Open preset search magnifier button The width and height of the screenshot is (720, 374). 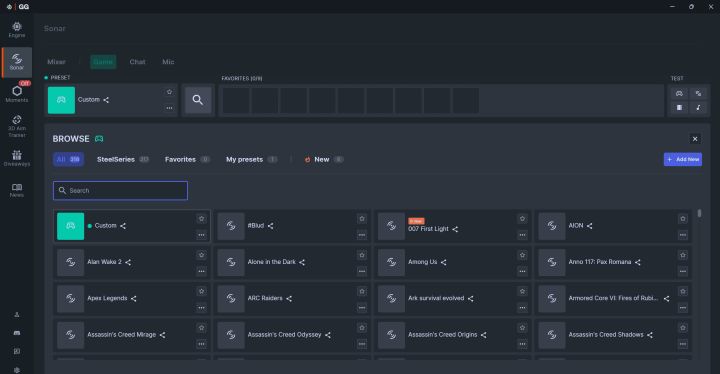pos(198,100)
